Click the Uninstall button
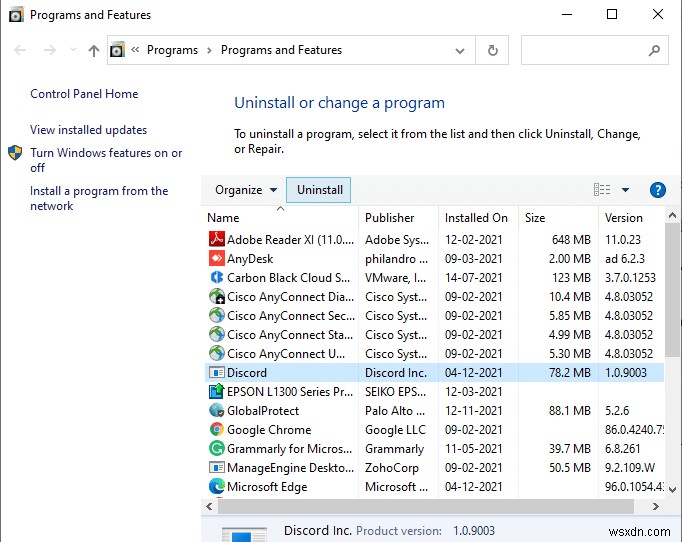This screenshot has width=682, height=542. (318, 190)
